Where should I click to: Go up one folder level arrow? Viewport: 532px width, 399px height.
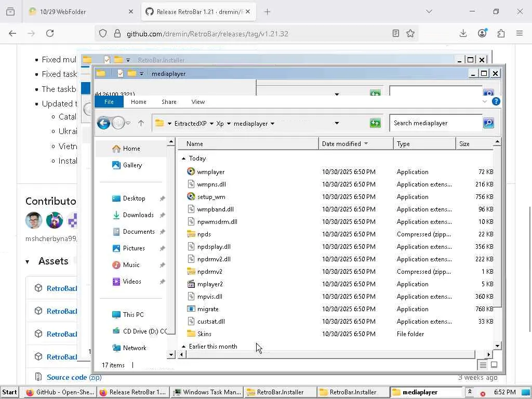click(141, 123)
